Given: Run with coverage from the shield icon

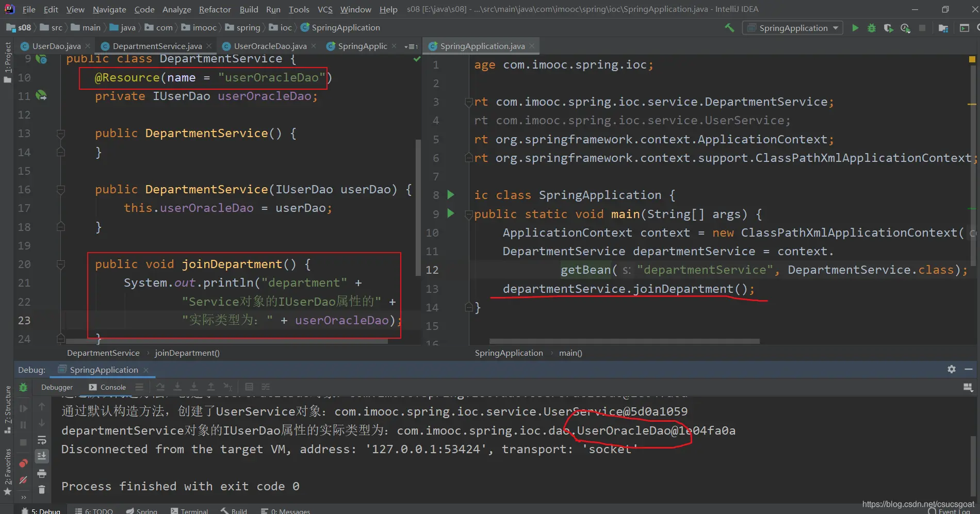Looking at the screenshot, I should pos(888,28).
